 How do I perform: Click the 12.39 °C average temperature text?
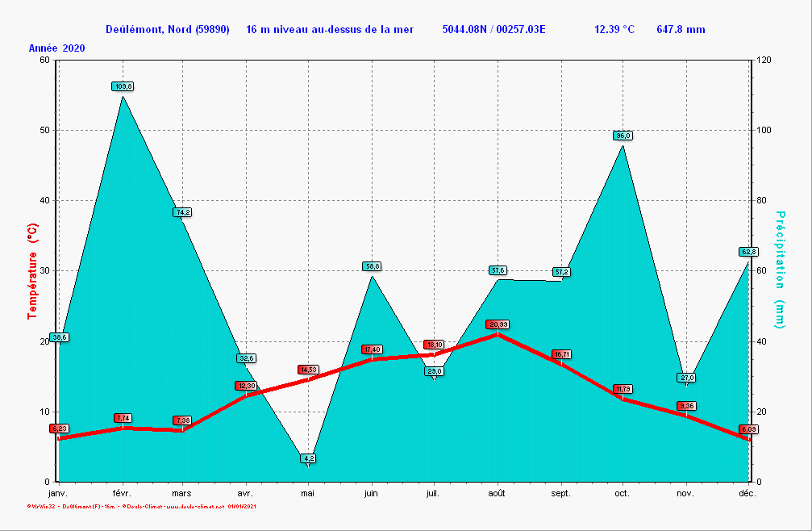tap(614, 30)
